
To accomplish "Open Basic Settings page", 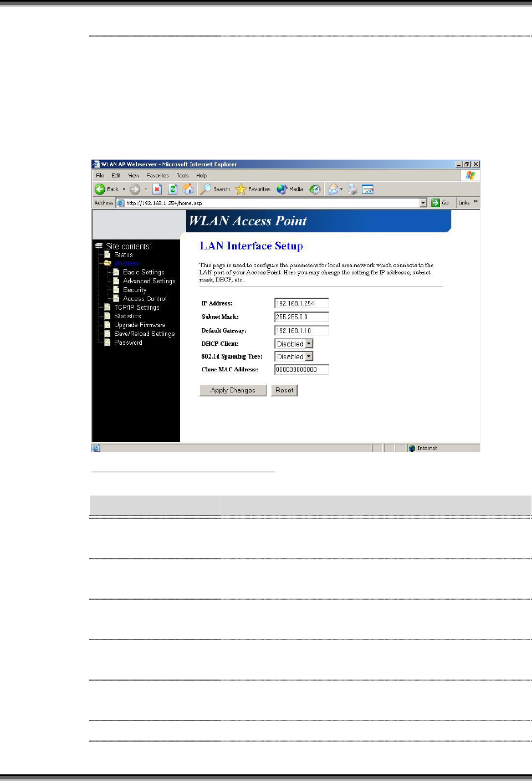I will 144,272.
